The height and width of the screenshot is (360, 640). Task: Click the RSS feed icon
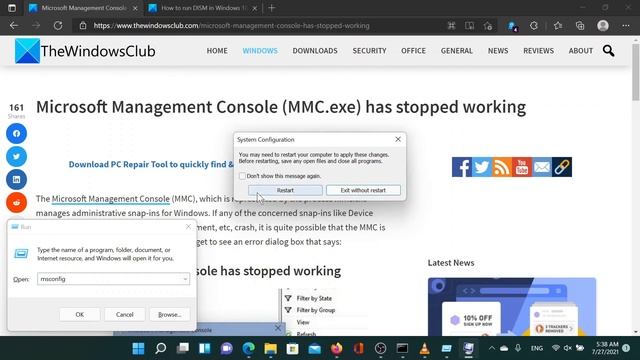click(502, 167)
